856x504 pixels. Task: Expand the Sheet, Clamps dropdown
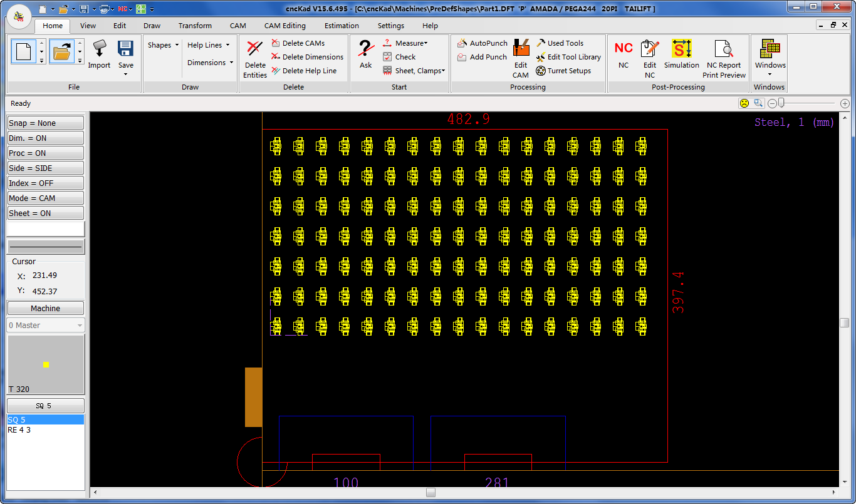coord(414,71)
